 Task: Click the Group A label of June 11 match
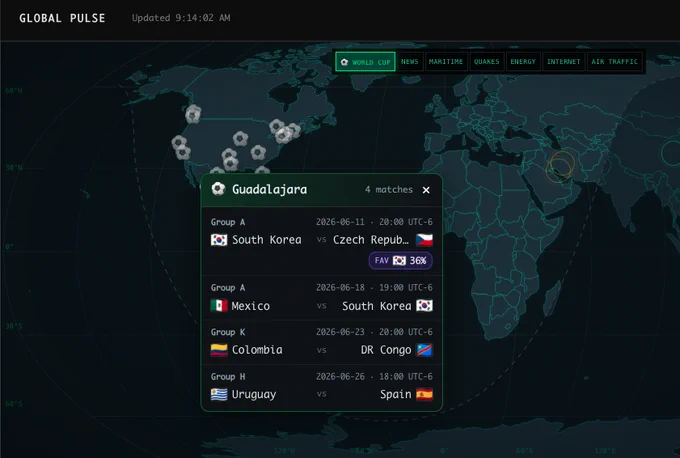click(x=228, y=222)
